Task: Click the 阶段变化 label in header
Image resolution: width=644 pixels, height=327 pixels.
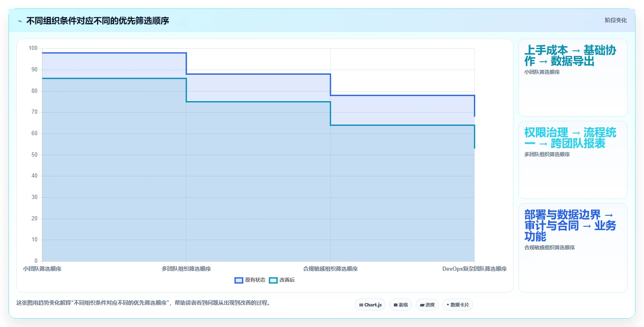Action: click(x=616, y=20)
